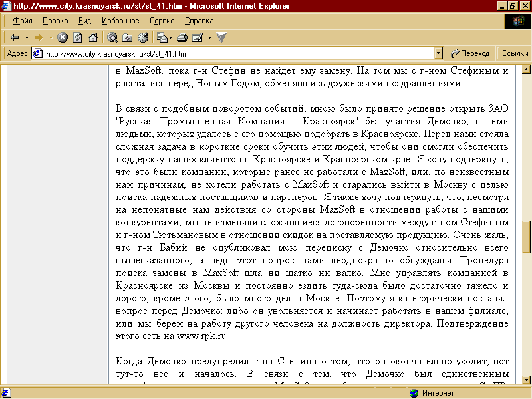Open the Сервис menu
The height and width of the screenshot is (399, 532).
(x=162, y=21)
